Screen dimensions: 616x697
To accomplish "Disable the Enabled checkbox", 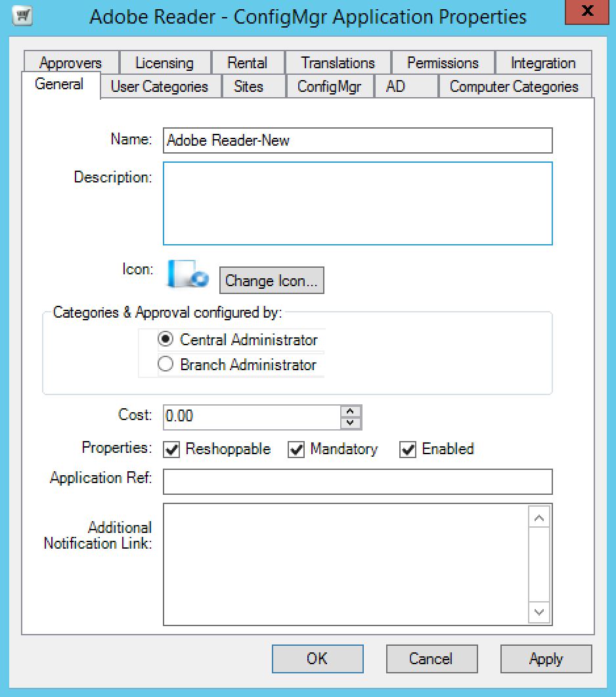I will 408,450.
